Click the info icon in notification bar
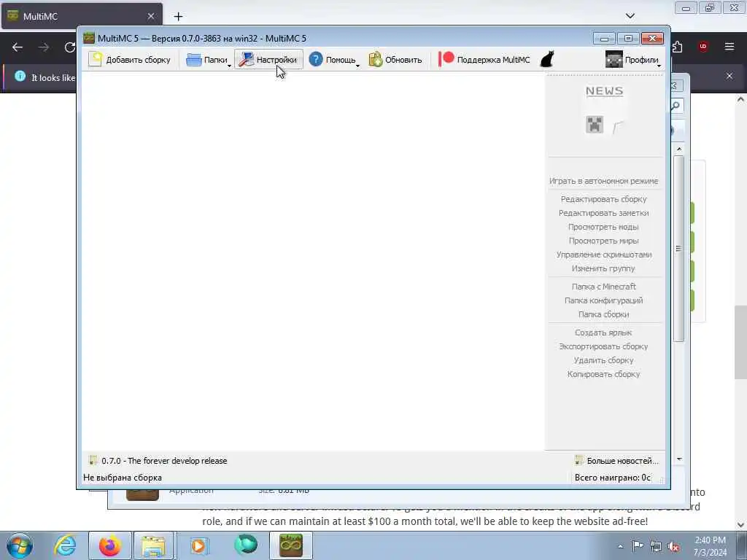747x560 pixels. (x=20, y=76)
